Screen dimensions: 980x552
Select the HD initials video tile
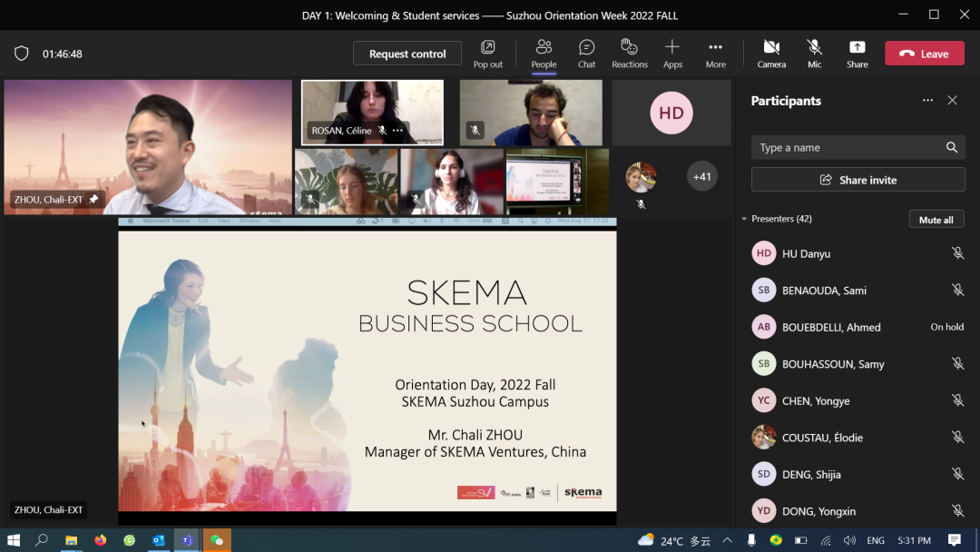671,113
